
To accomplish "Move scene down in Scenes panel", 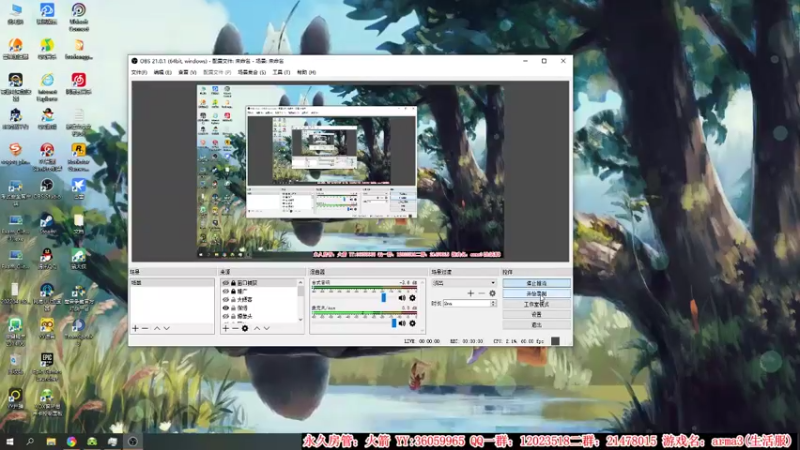I will coord(166,328).
